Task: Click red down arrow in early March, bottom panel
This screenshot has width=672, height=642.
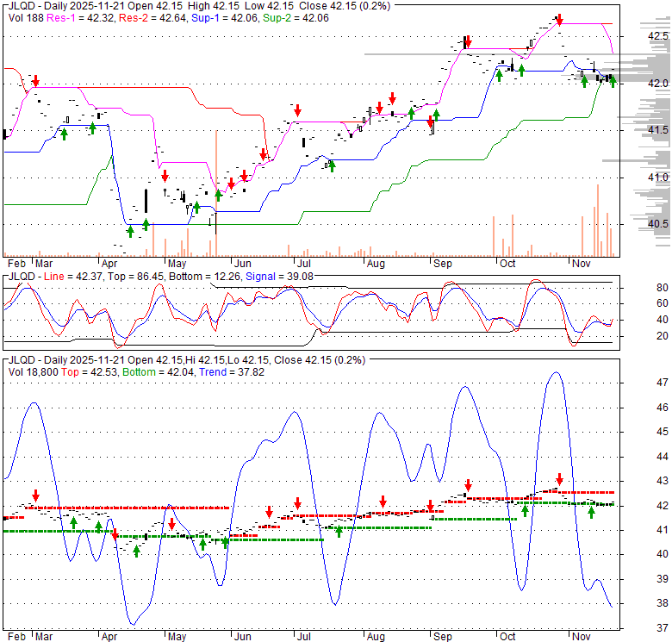Action: coord(35,496)
